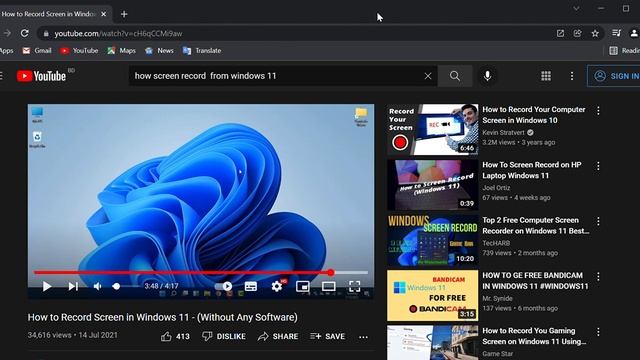Open Record Your Screen thumbnail
Screen dimensions: 640x360
(x=433, y=129)
